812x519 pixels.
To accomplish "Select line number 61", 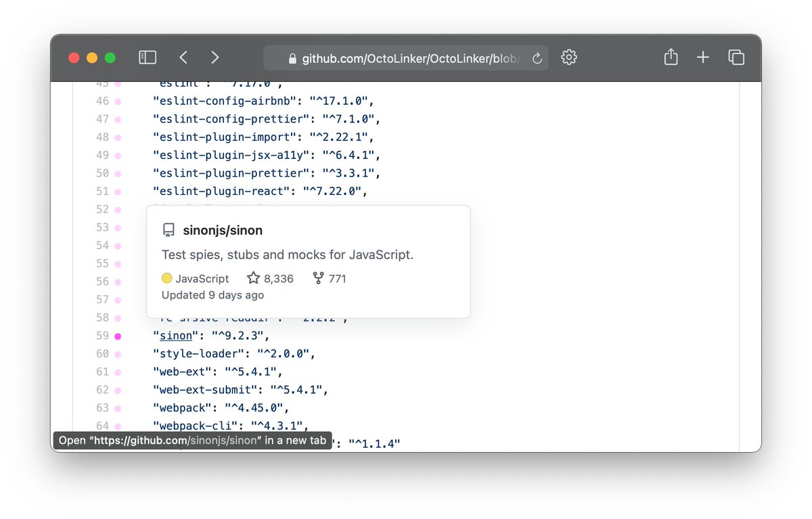I will [102, 371].
